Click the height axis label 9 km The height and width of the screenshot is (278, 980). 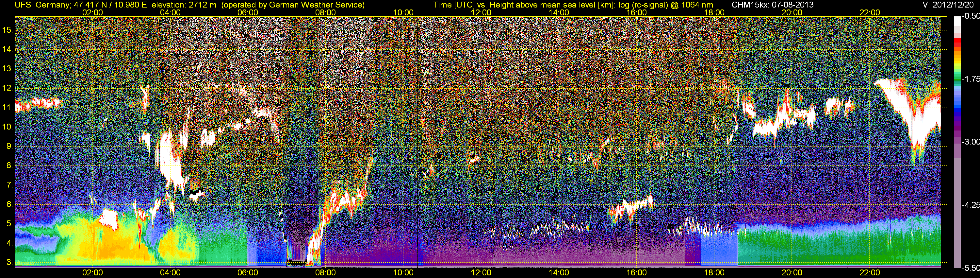[9, 146]
